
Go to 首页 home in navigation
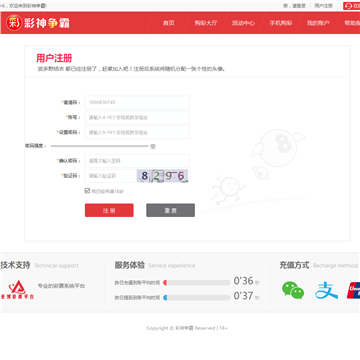click(x=169, y=23)
